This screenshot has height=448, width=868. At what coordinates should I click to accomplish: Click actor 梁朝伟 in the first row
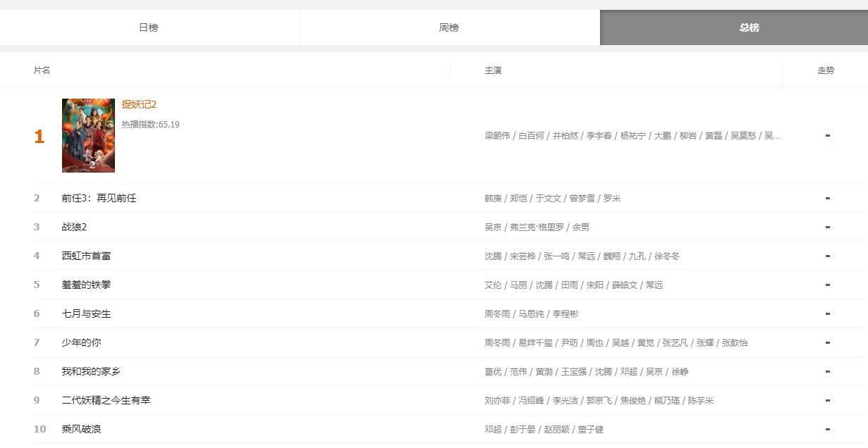[496, 136]
